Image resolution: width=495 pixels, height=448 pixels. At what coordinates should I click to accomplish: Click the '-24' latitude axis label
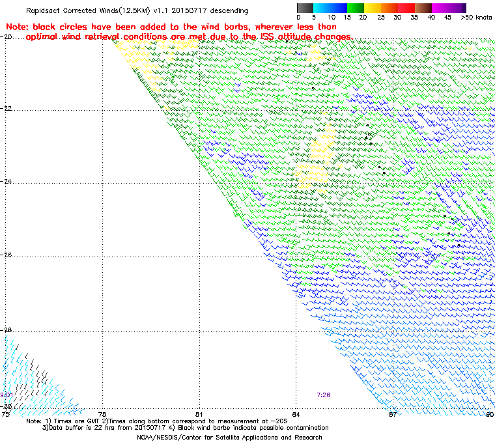[6, 182]
